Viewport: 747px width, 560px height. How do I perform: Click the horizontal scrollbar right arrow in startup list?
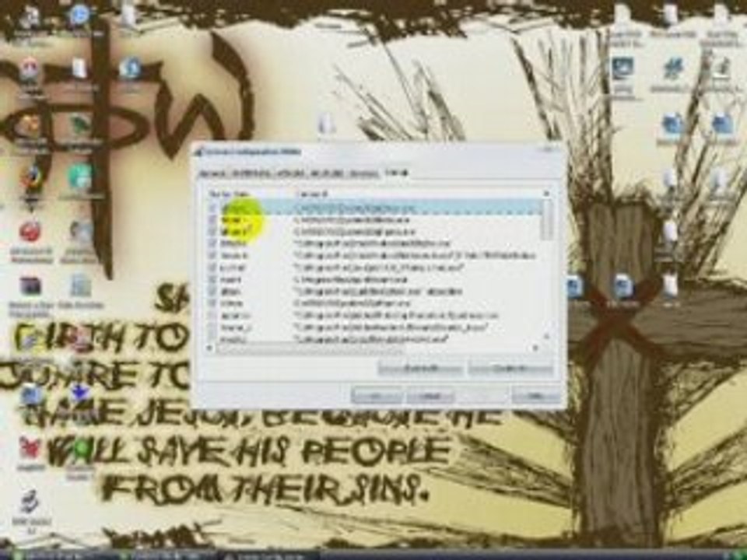535,348
